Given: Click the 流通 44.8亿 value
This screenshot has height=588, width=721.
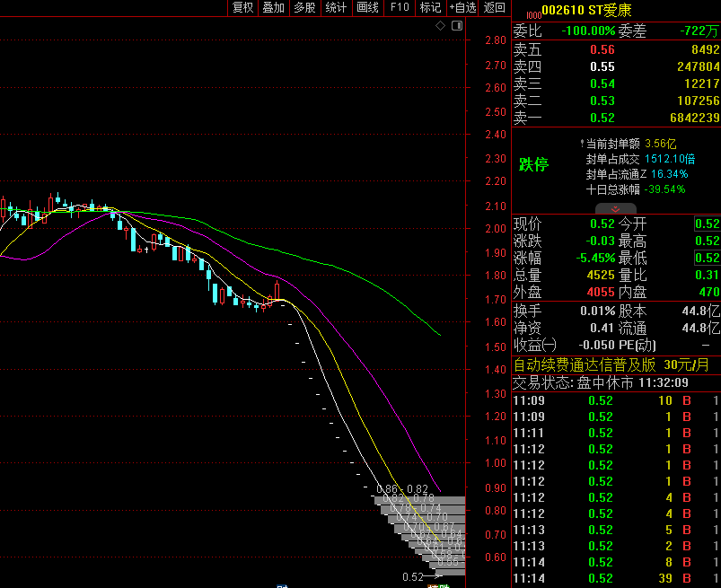Looking at the screenshot, I should click(x=700, y=328).
